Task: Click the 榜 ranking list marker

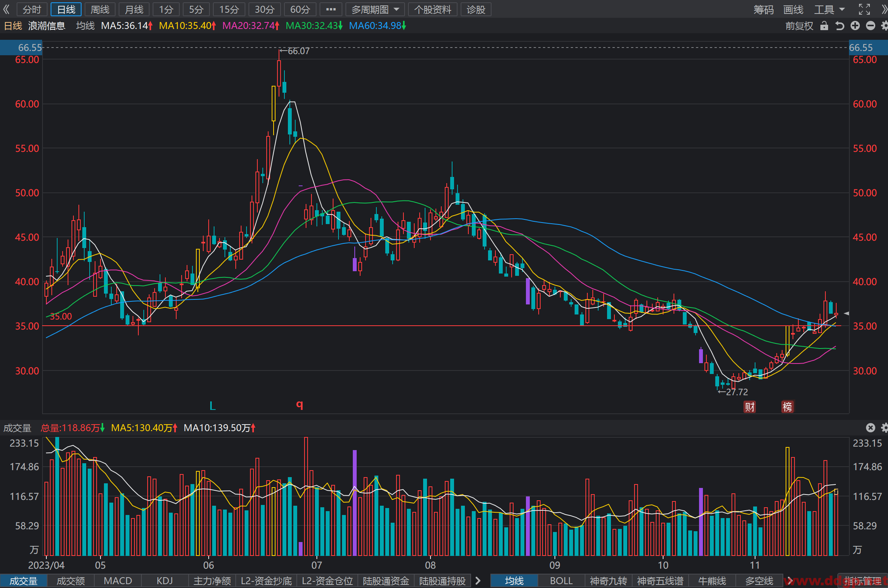Action: 788,407
